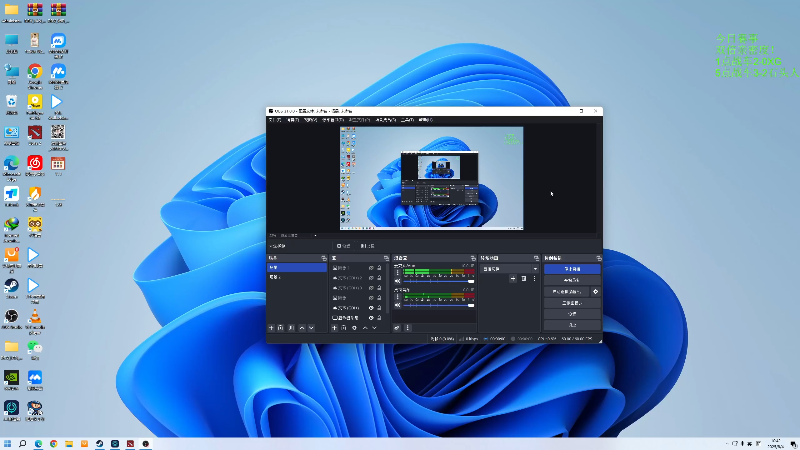Screen dimensions: 800x450
Task: Select the highlighted scene in Scenes list
Action: click(297, 267)
